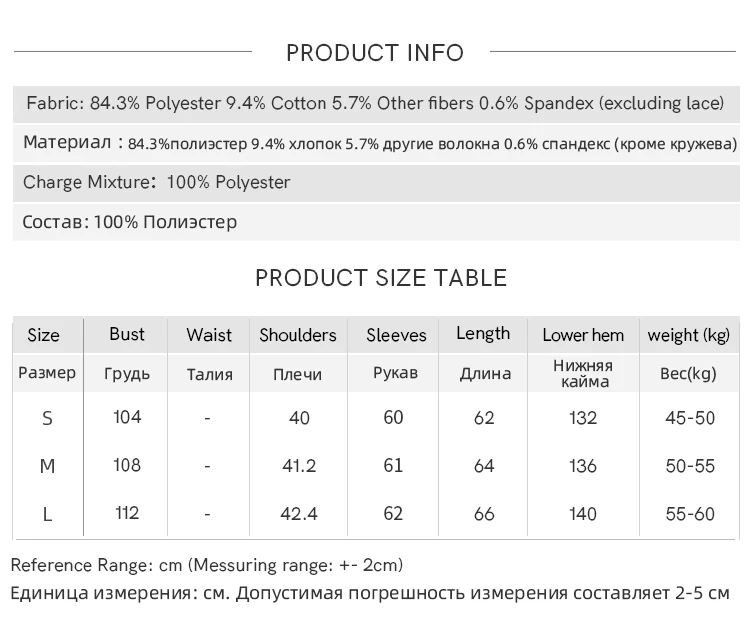Viewport: 750px width, 630px height.
Task: Select the size S row label
Action: tap(47, 418)
